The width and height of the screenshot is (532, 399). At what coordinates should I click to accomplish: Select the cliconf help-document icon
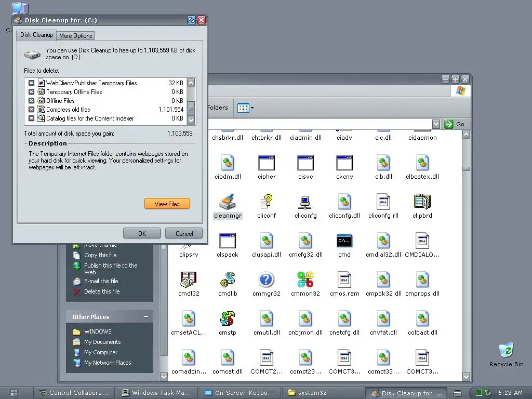point(267,202)
